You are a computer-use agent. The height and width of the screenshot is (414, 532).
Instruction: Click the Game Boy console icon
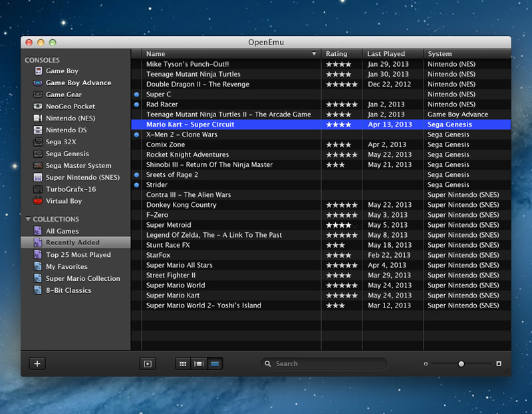click(39, 71)
